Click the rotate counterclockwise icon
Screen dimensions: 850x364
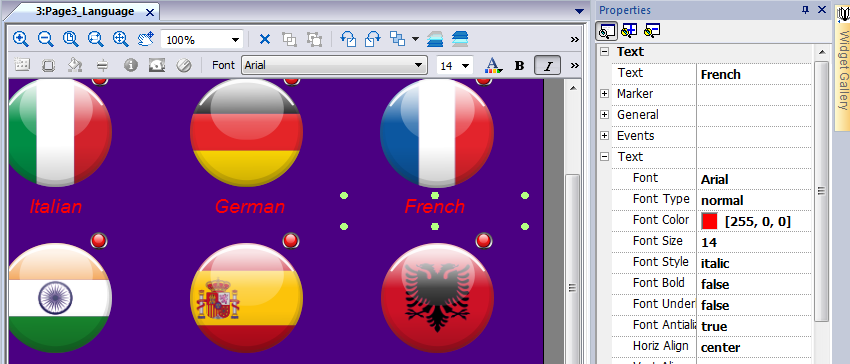tap(347, 39)
